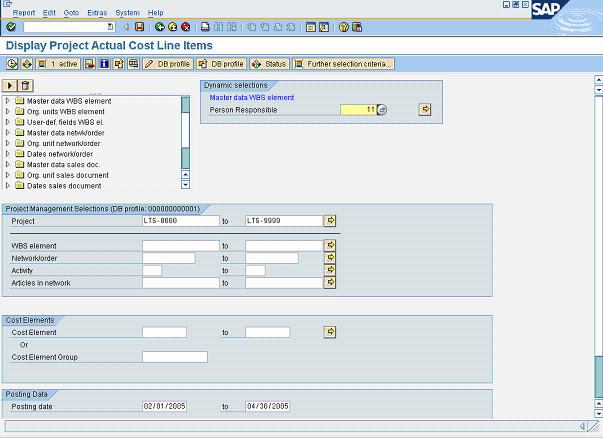
Task: Click the green Back arrow icon
Action: point(160,27)
